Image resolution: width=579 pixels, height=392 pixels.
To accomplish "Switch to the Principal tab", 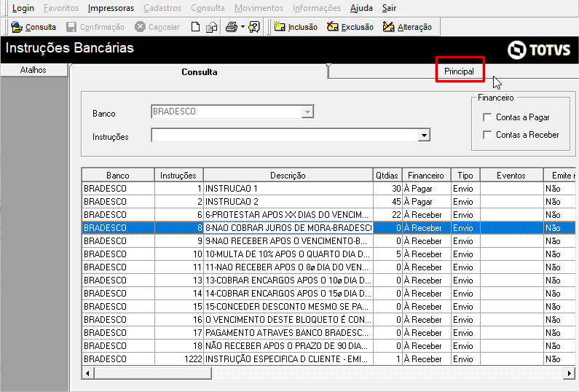I will [459, 71].
